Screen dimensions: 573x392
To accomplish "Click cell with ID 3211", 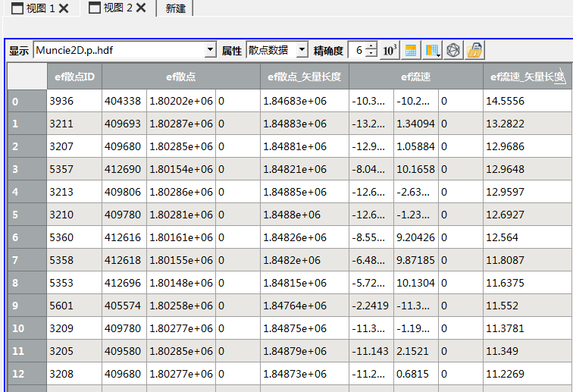I will point(74,124).
